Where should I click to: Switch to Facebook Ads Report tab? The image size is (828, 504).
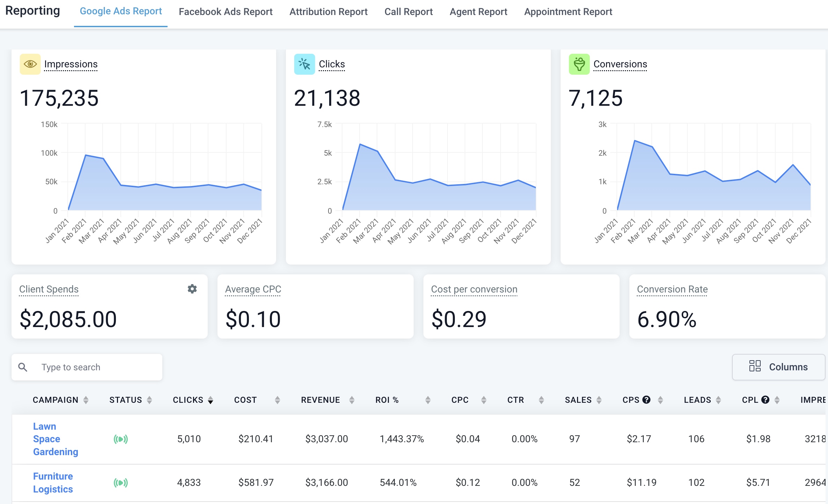(x=226, y=12)
